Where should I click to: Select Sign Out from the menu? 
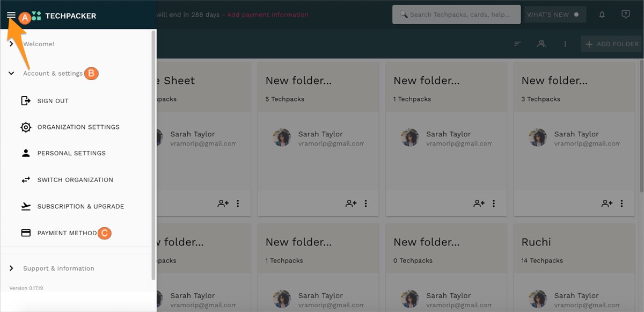(53, 101)
